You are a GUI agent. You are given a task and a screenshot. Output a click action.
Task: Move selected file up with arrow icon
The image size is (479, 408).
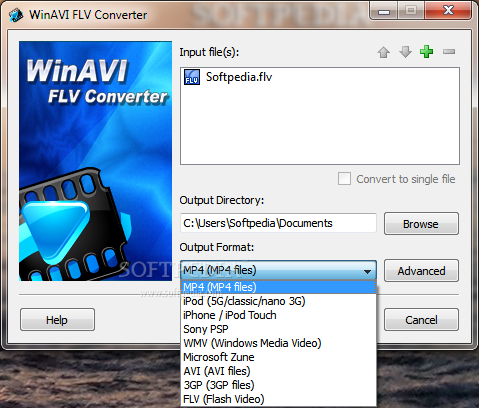tap(384, 52)
